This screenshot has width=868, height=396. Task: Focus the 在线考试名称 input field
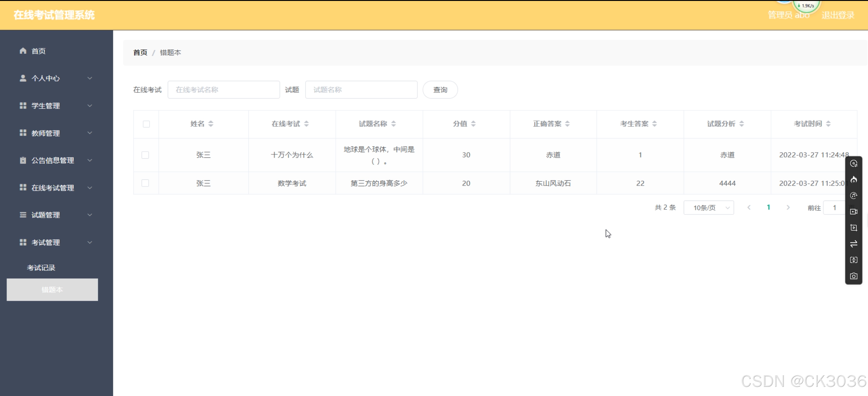tap(224, 90)
